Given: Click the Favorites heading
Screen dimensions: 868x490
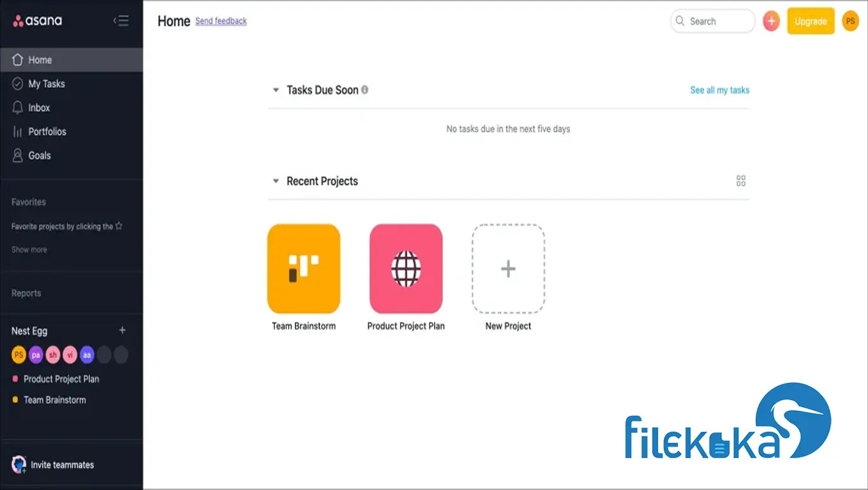Looking at the screenshot, I should pos(29,202).
